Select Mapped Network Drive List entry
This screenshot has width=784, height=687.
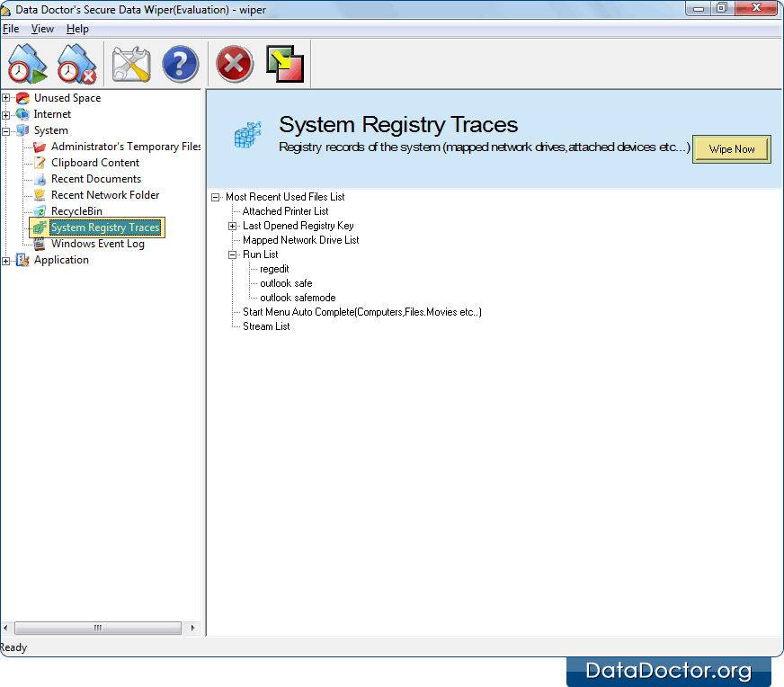301,240
